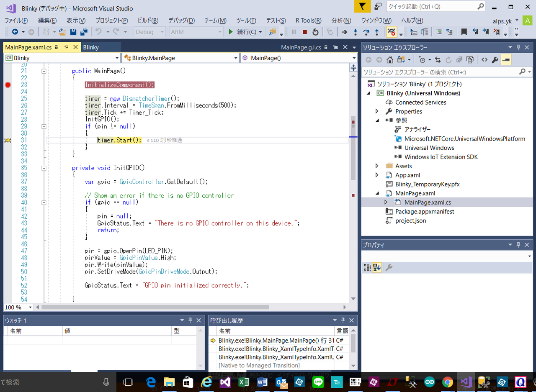Image resolution: width=536 pixels, height=392 pixels.
Task: Expand the Assets folder node
Action: click(377, 166)
